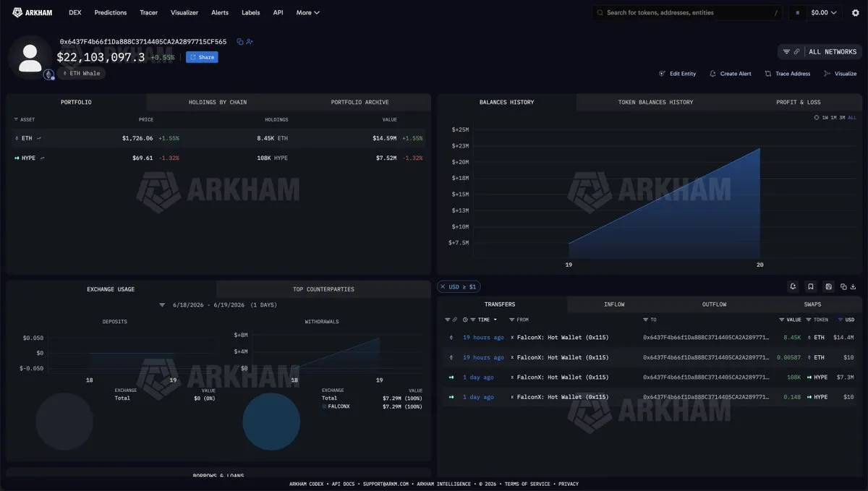
Task: Click the copy icon above the transfers table
Action: click(x=843, y=286)
